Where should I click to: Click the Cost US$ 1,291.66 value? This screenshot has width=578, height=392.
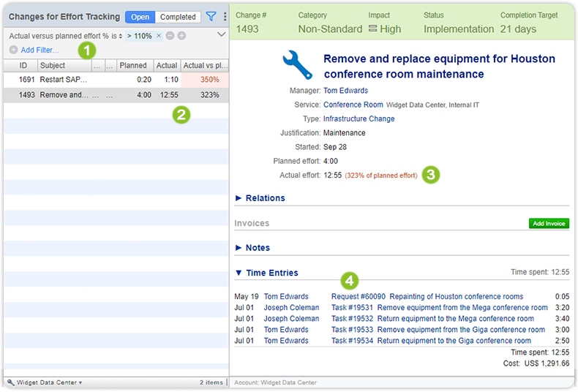[x=547, y=363]
